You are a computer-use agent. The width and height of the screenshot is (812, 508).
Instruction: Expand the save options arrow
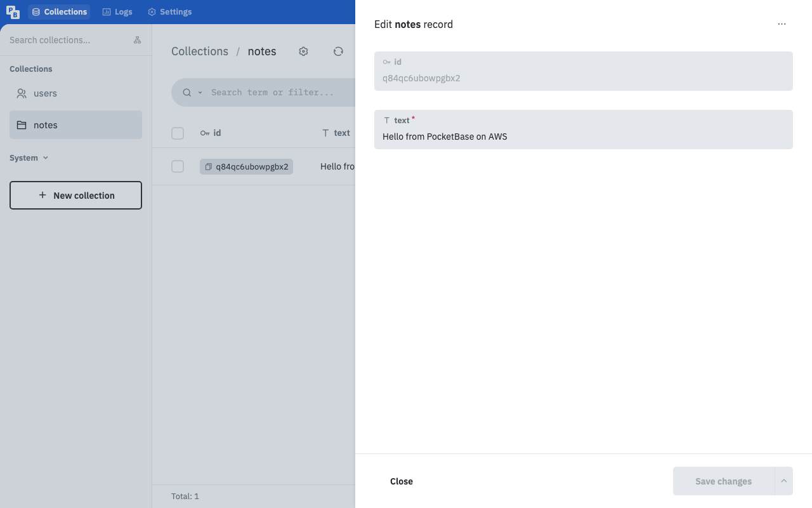[x=784, y=481]
